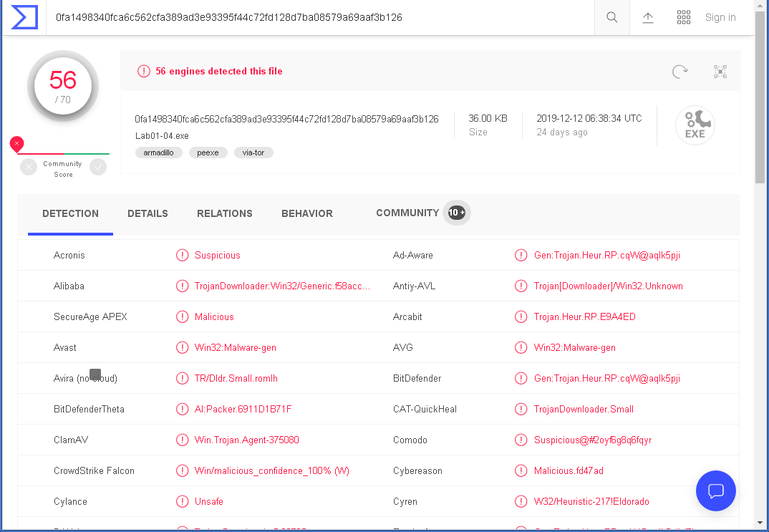Click the Ad-Aware detection alert icon
This screenshot has width=769, height=532.
(521, 256)
